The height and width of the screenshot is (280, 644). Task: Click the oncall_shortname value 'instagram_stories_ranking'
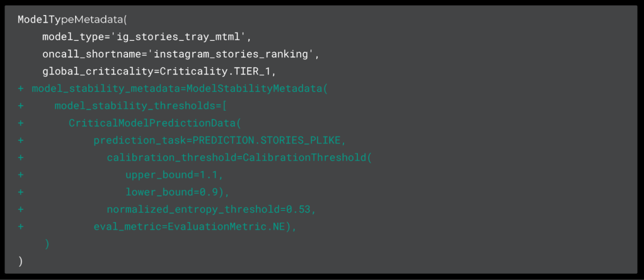pos(233,54)
